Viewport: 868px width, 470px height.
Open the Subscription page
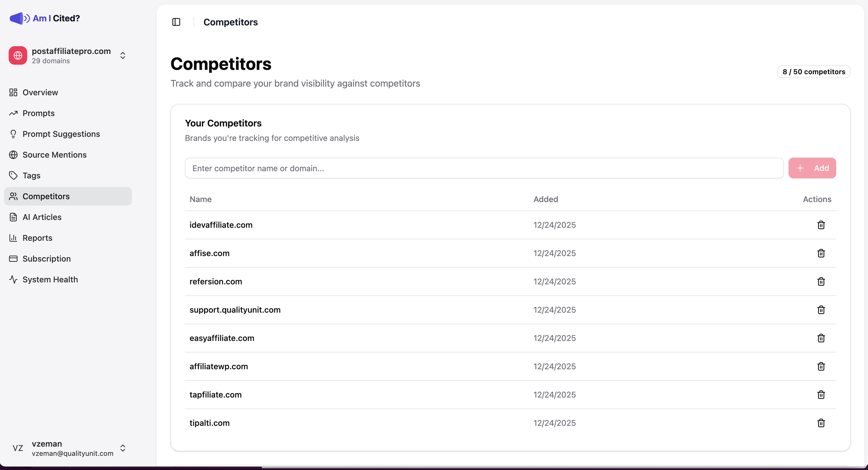coord(46,258)
